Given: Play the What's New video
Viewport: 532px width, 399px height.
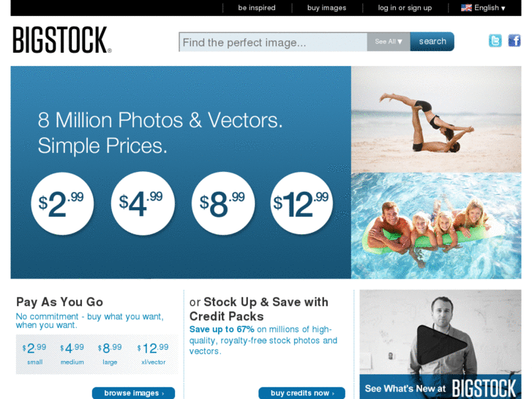Looking at the screenshot, I should click(x=441, y=344).
